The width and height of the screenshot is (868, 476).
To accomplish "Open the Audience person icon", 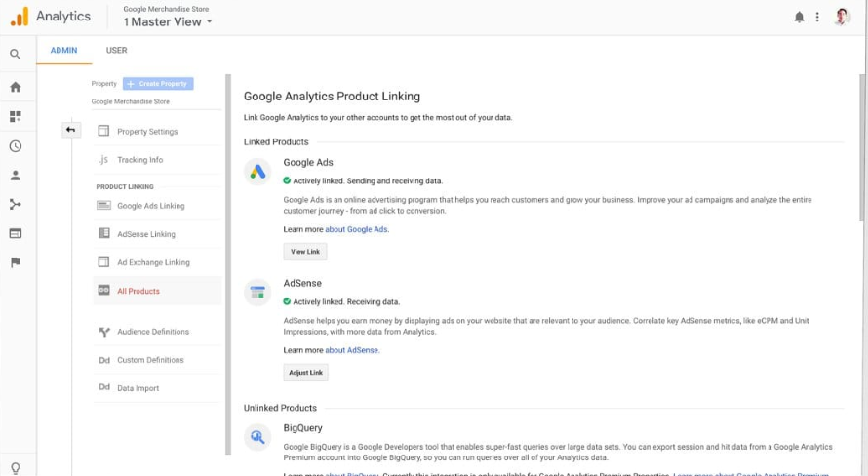I will click(15, 176).
